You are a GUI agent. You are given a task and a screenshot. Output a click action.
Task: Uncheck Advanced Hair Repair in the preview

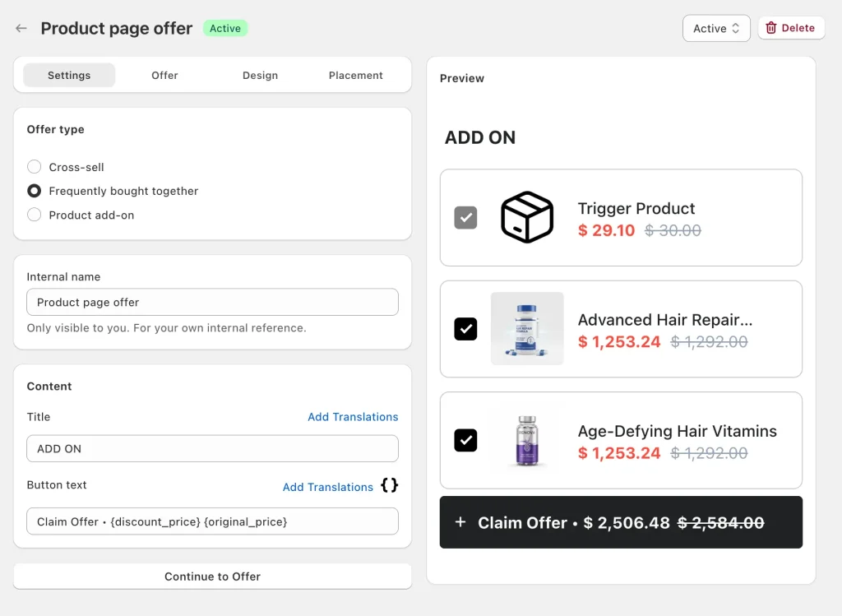click(465, 329)
